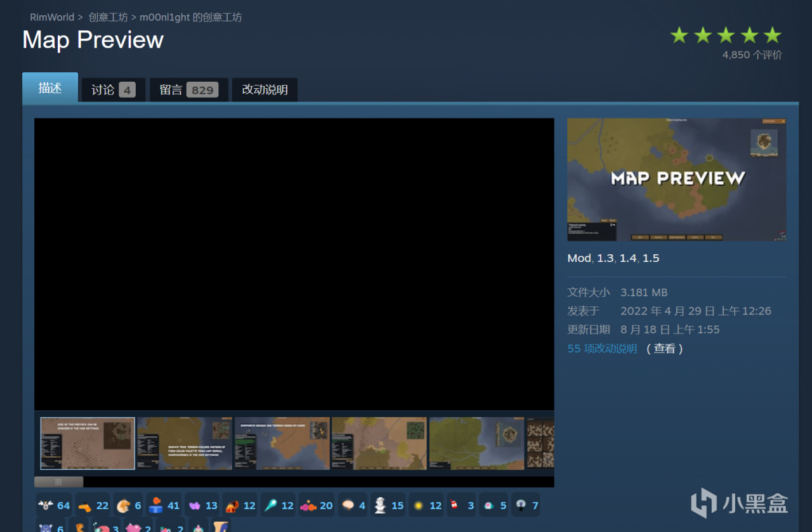Select the teal comet award showing 12

(x=278, y=505)
